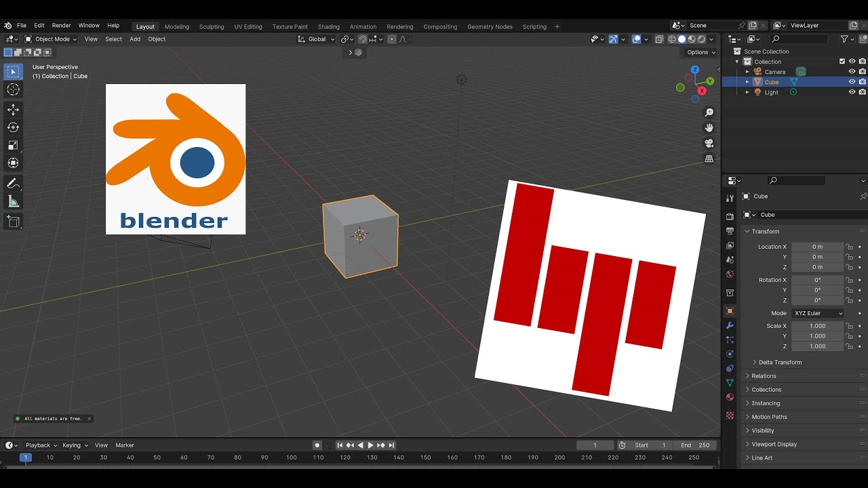Hide the Light in the viewport

[x=852, y=92]
